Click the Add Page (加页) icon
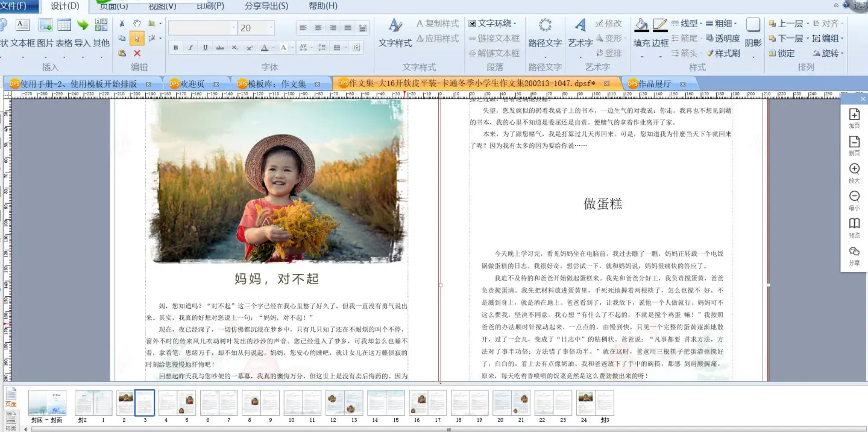Viewport: 868px width, 432px height. pos(854,115)
